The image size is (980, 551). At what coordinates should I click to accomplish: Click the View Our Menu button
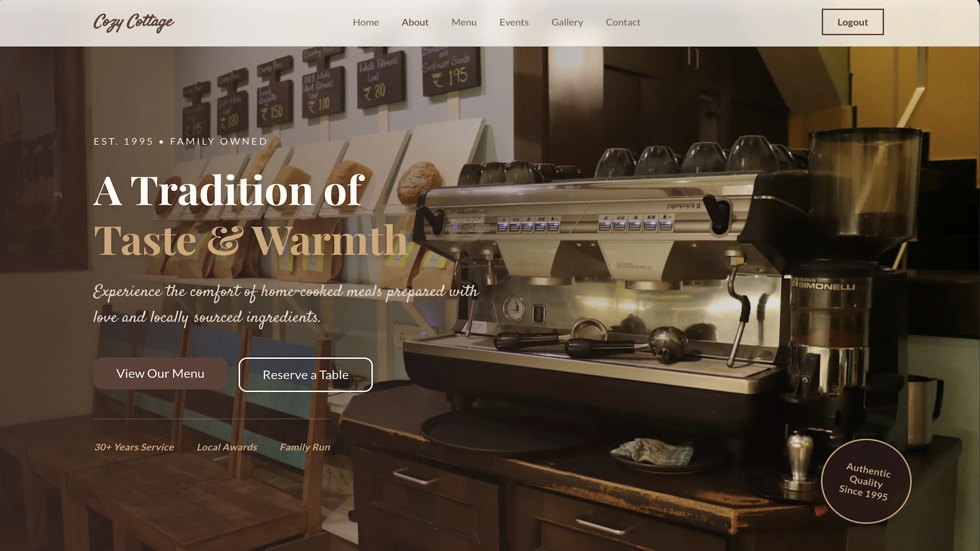point(160,373)
